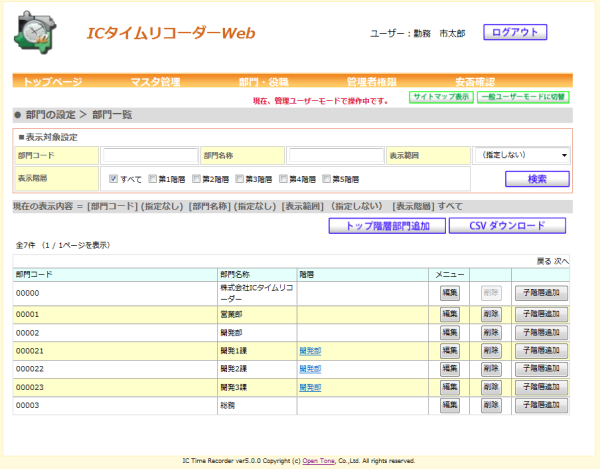Click 子階層追加 for row 000022
This screenshot has height=469, width=600.
541,369
